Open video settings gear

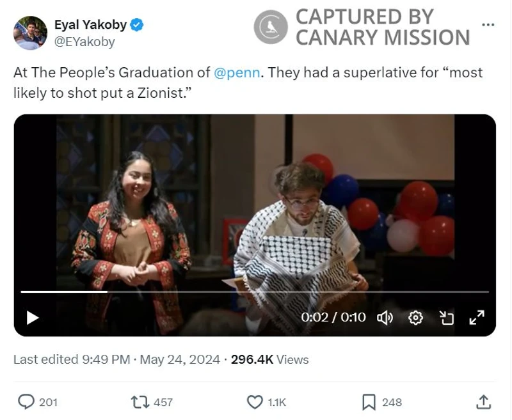click(x=415, y=317)
